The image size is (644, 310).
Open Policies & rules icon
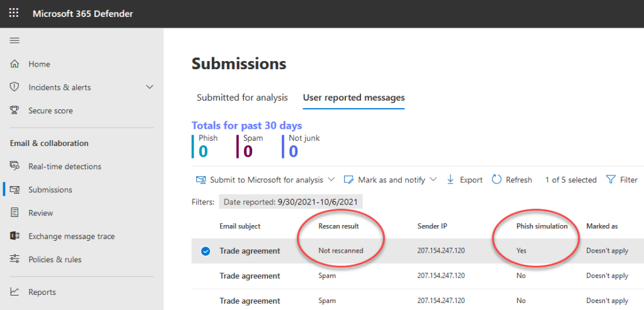coord(14,260)
